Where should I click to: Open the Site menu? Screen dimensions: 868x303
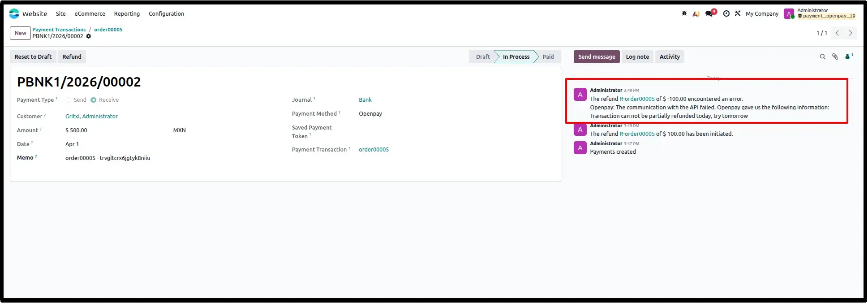click(x=61, y=14)
